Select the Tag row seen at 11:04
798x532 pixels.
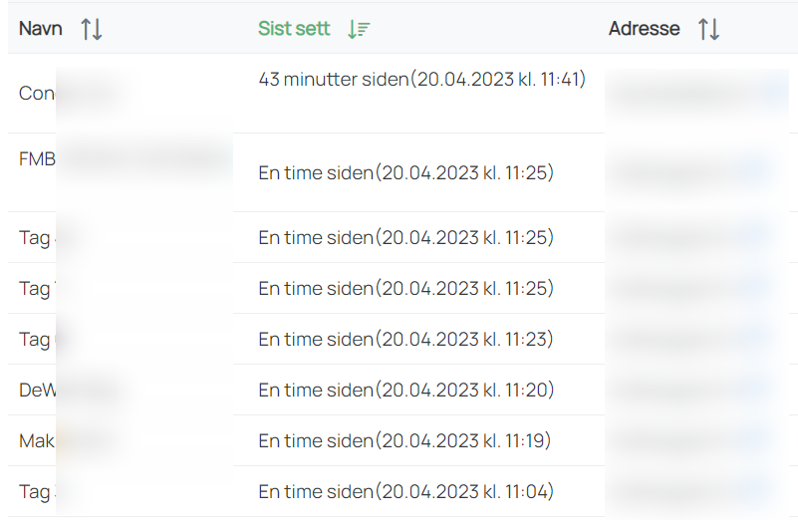pos(403,492)
